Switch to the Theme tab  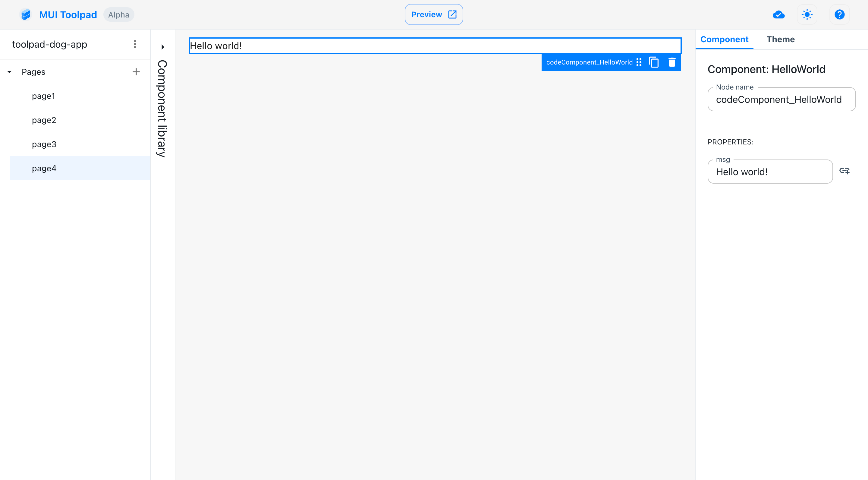780,39
